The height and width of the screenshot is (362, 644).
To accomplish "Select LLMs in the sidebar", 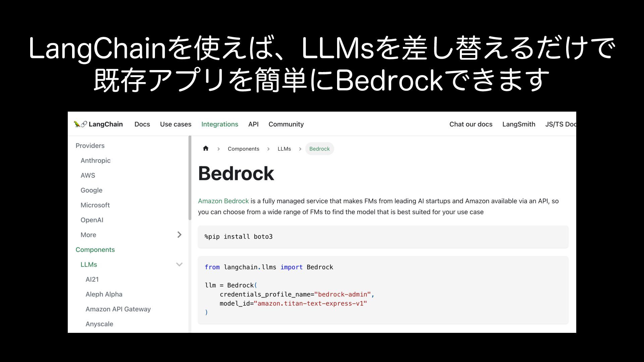I will (89, 264).
